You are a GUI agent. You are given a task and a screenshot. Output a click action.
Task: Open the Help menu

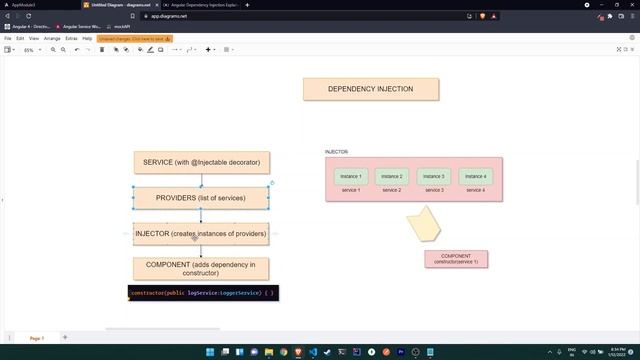point(87,38)
